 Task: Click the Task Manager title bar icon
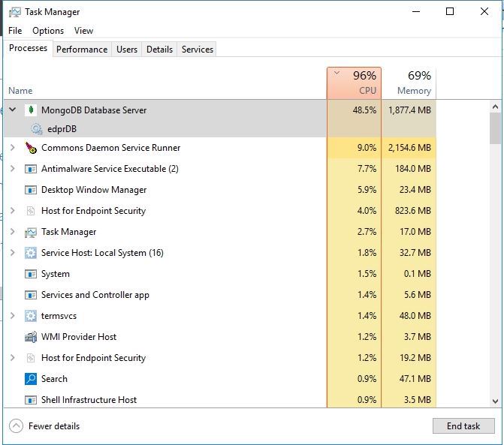point(15,12)
